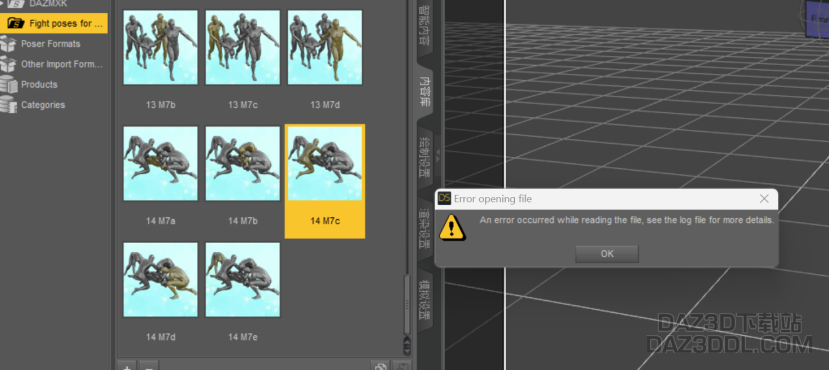Screen dimensions: 829x370
Task: Open the Other Import Formats folder
Action: pyautogui.click(x=61, y=64)
